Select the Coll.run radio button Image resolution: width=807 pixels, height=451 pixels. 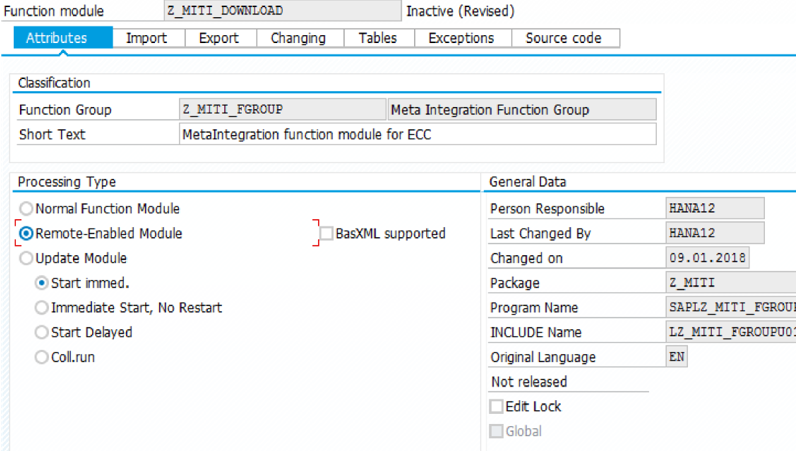click(42, 357)
